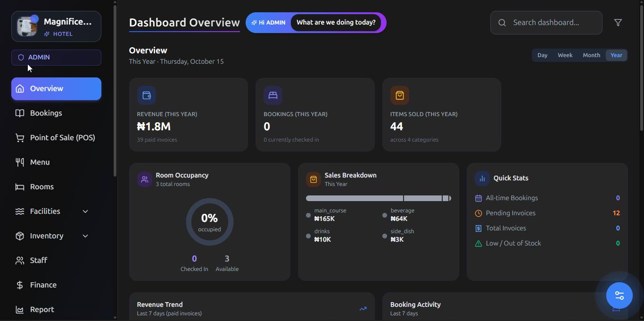The image size is (644, 321).
Task: Navigate to the Menu section
Action: 56,162
